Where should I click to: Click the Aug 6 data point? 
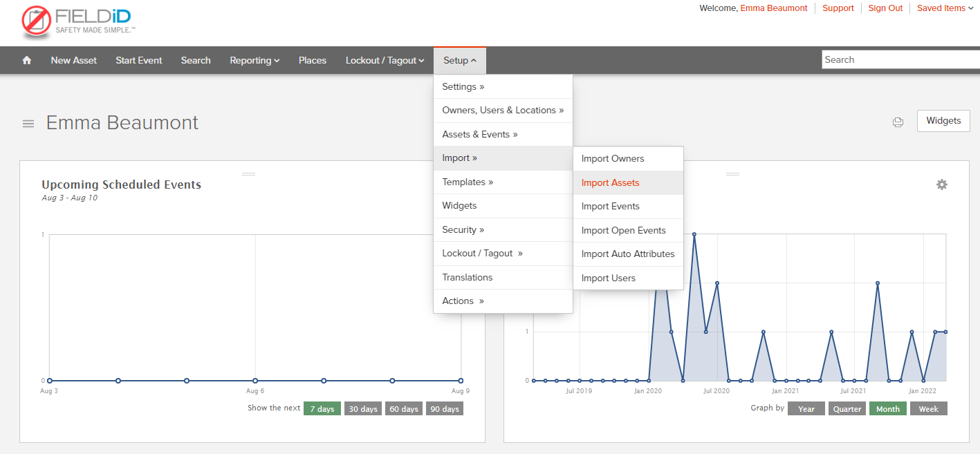255,381
